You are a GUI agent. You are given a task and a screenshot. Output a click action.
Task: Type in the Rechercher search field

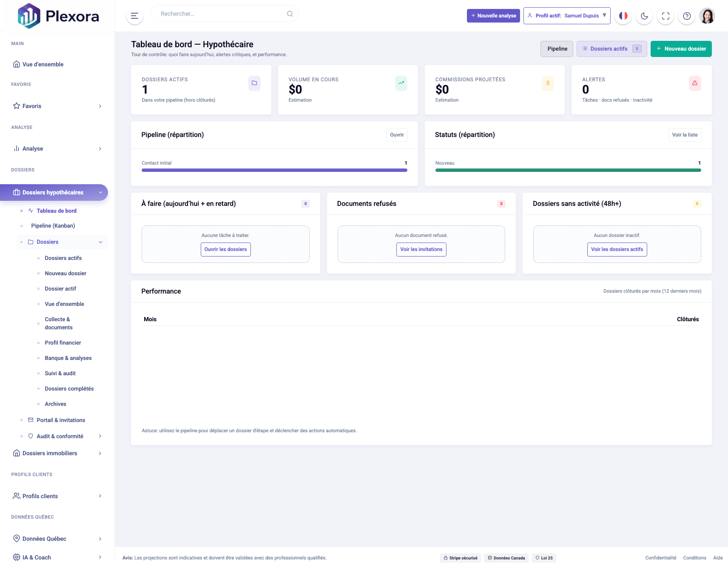[213, 13]
